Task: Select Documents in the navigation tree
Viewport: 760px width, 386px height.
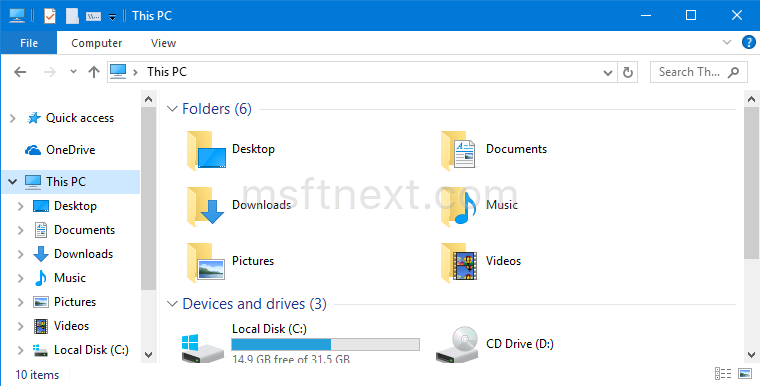Action: point(84,230)
